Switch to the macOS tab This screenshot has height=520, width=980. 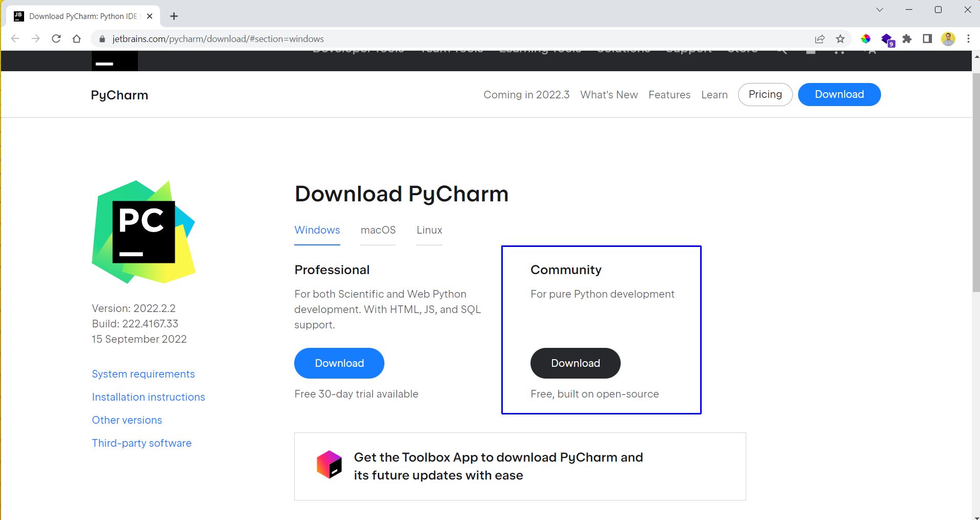coord(378,230)
